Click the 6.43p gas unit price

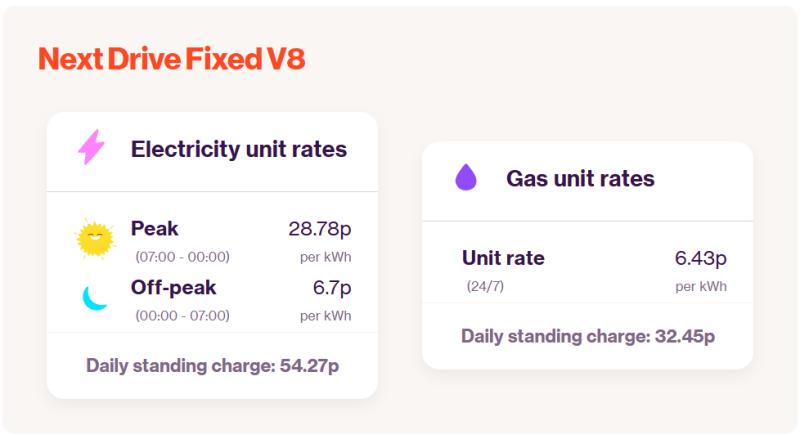pos(701,258)
